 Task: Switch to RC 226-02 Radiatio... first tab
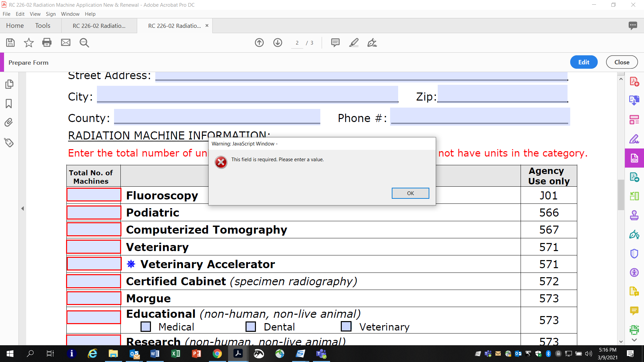(x=100, y=25)
